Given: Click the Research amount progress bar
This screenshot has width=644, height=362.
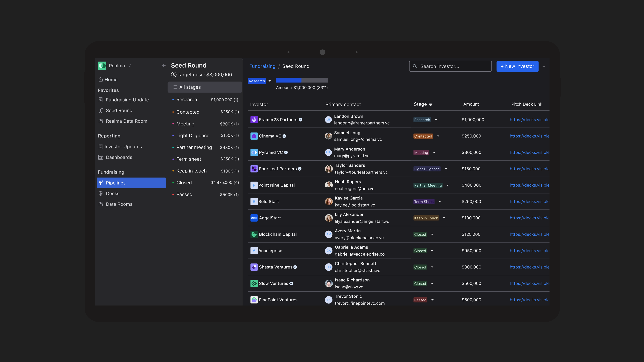Looking at the screenshot, I should click(x=302, y=80).
